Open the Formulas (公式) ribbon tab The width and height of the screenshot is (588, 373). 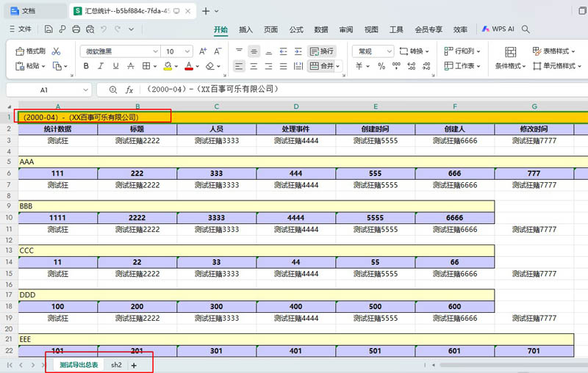pos(296,29)
